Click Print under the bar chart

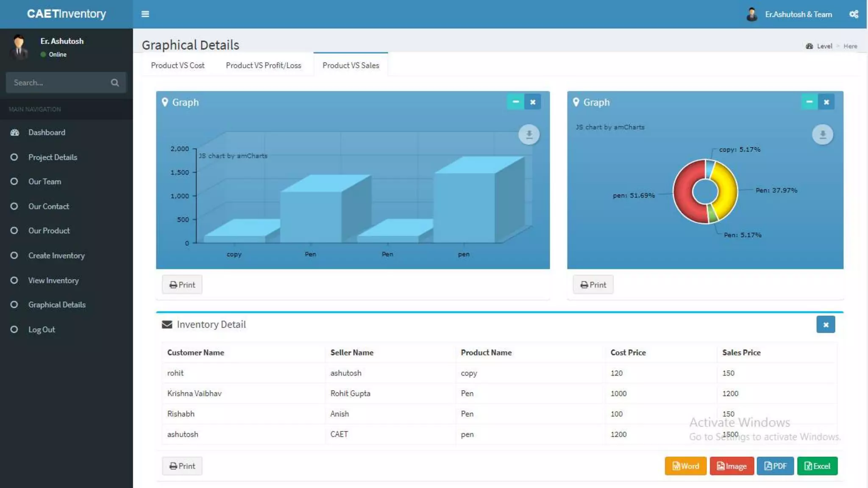(x=182, y=285)
